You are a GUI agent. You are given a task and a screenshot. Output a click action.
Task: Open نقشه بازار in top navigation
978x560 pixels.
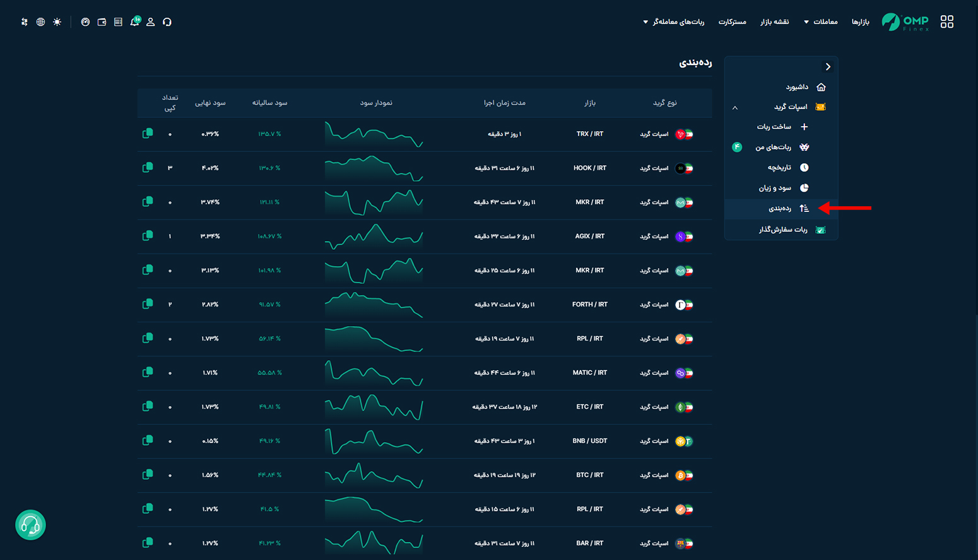(x=774, y=22)
